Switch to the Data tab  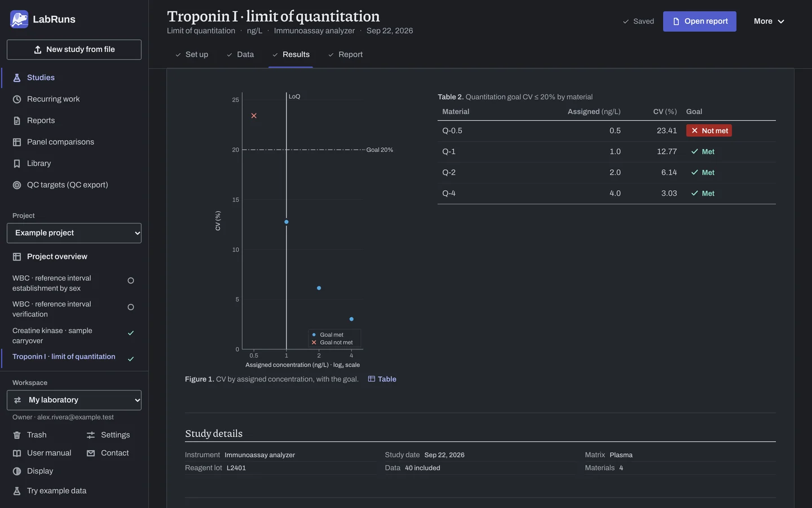coord(240,55)
